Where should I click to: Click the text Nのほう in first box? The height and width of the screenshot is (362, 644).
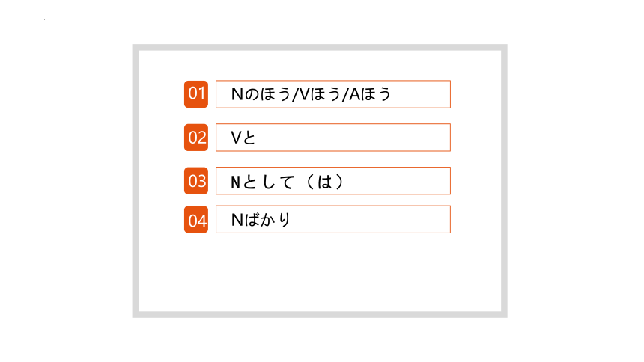[x=261, y=94]
